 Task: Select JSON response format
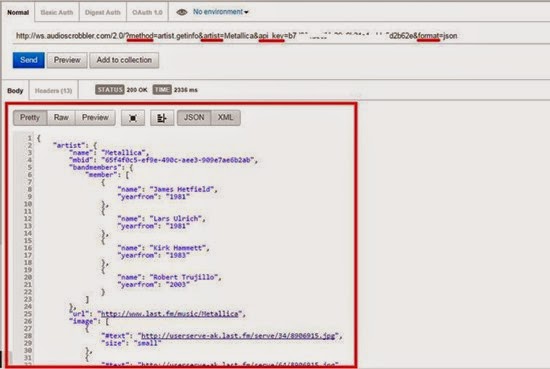click(194, 118)
